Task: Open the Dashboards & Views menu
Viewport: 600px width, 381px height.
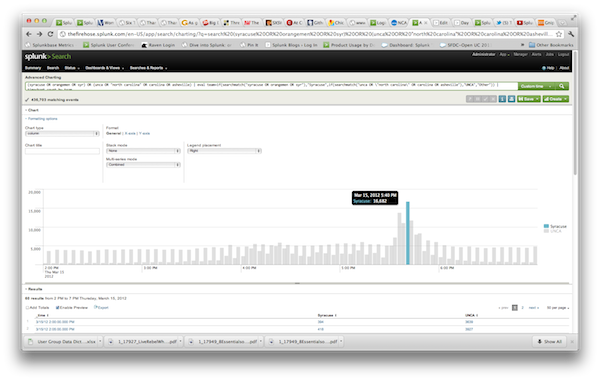Action: [x=104, y=68]
